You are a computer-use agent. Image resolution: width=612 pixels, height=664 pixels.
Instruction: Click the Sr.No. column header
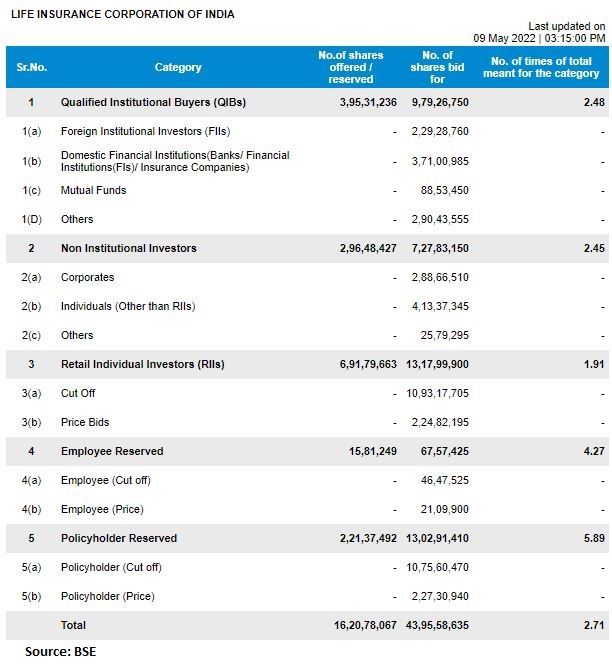pyautogui.click(x=31, y=67)
